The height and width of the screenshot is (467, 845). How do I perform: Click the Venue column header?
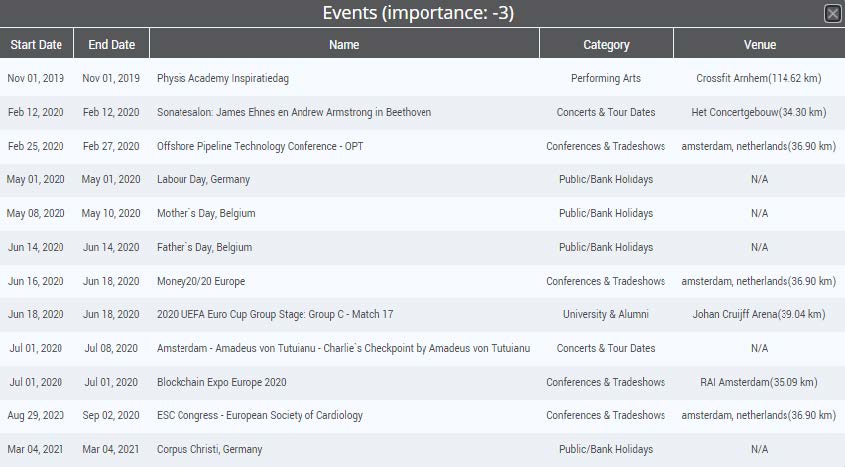point(760,44)
